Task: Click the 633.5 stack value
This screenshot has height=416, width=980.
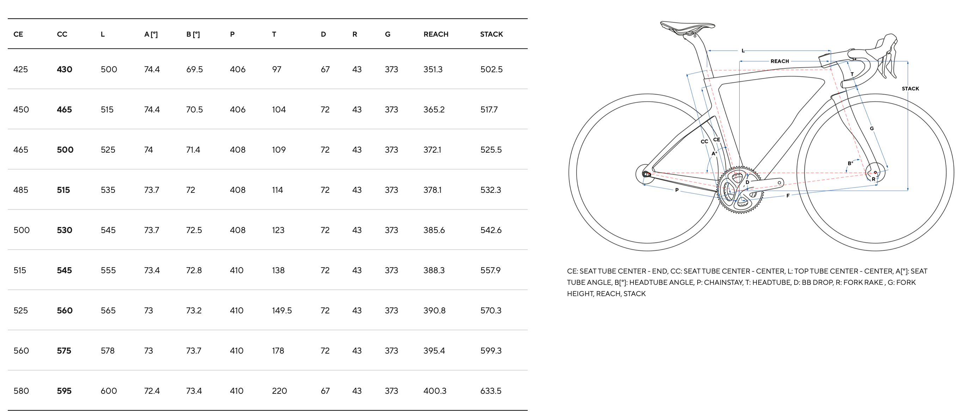Action: point(491,391)
